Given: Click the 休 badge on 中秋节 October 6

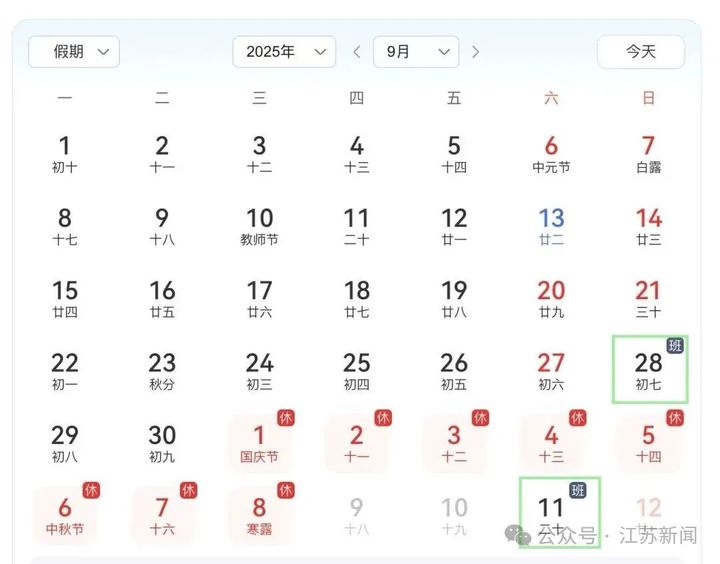Looking at the screenshot, I should (91, 491).
